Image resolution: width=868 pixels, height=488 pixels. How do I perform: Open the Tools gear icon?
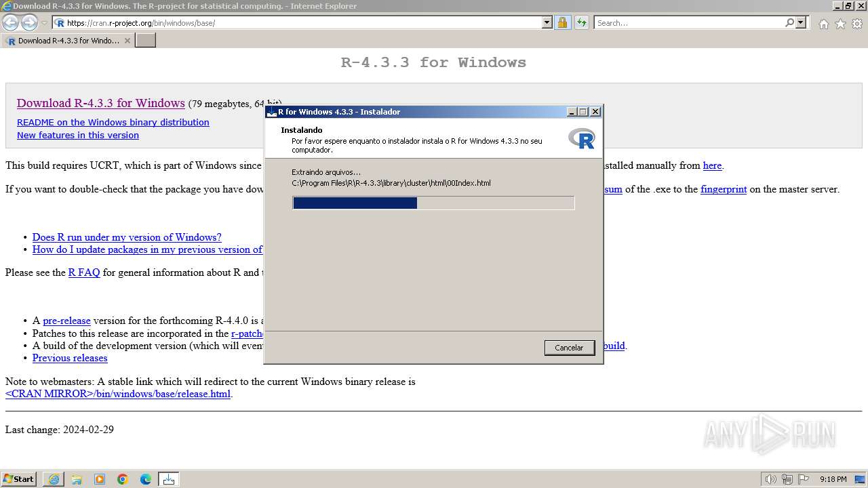[x=857, y=24]
